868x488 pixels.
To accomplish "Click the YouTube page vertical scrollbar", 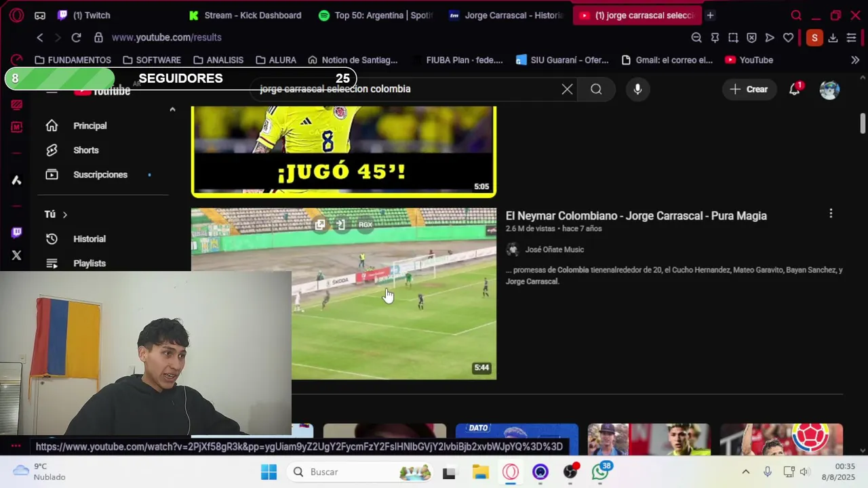I will pos(863,124).
